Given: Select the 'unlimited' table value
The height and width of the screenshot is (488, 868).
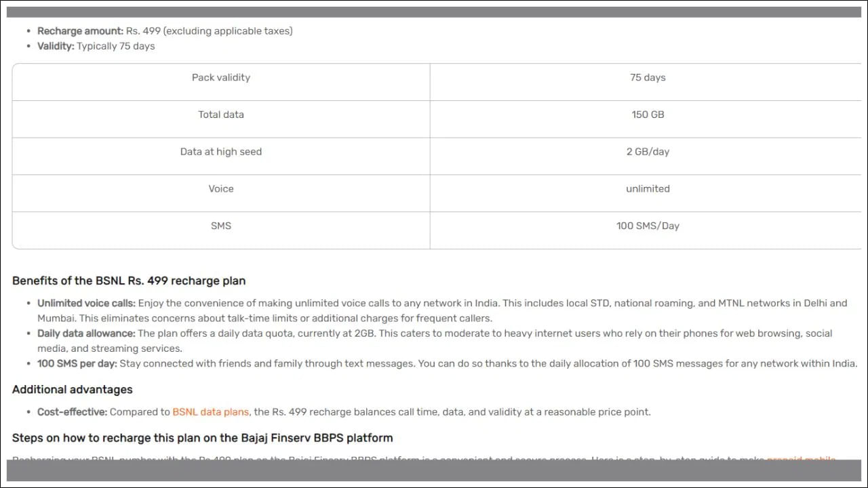Looking at the screenshot, I should point(648,188).
